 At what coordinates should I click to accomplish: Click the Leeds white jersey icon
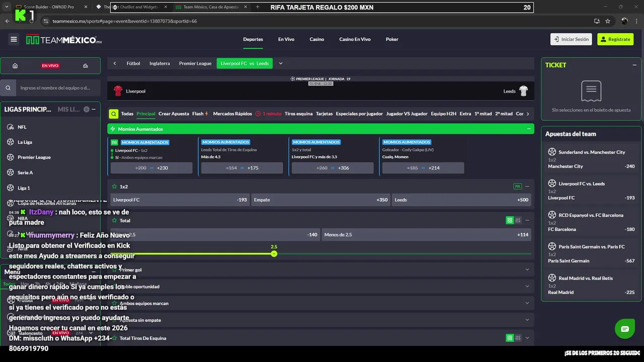pos(523,91)
